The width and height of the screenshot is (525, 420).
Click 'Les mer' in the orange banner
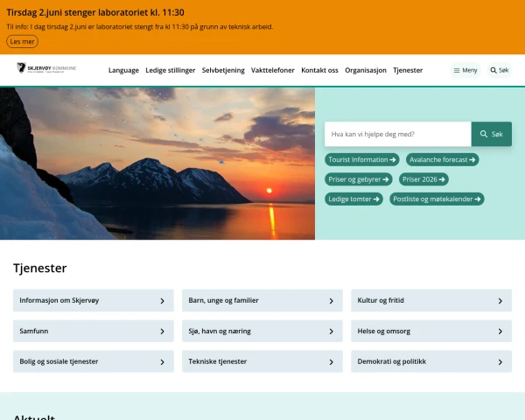point(22,41)
